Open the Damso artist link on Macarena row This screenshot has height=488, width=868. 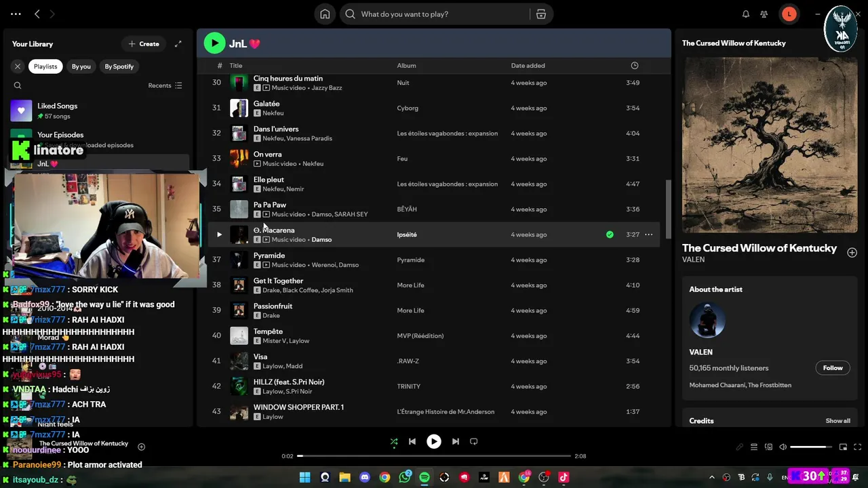321,240
